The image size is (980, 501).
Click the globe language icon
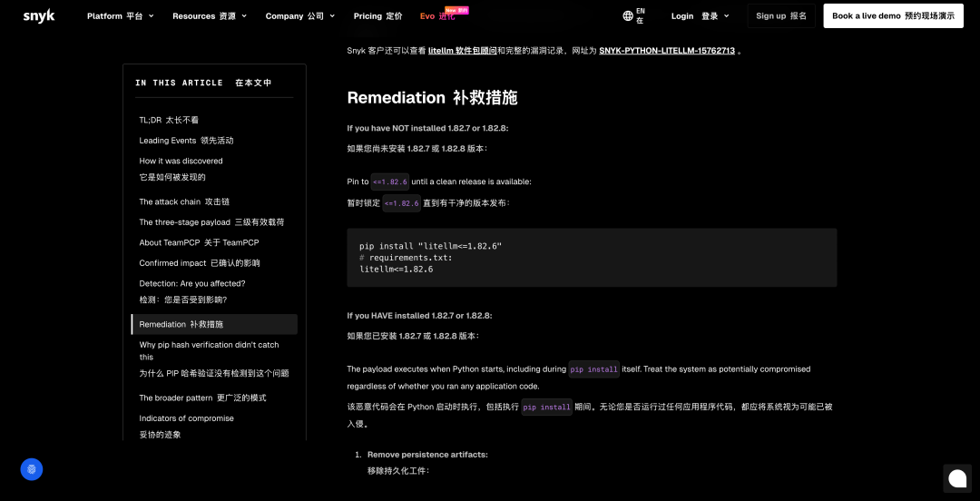(628, 16)
